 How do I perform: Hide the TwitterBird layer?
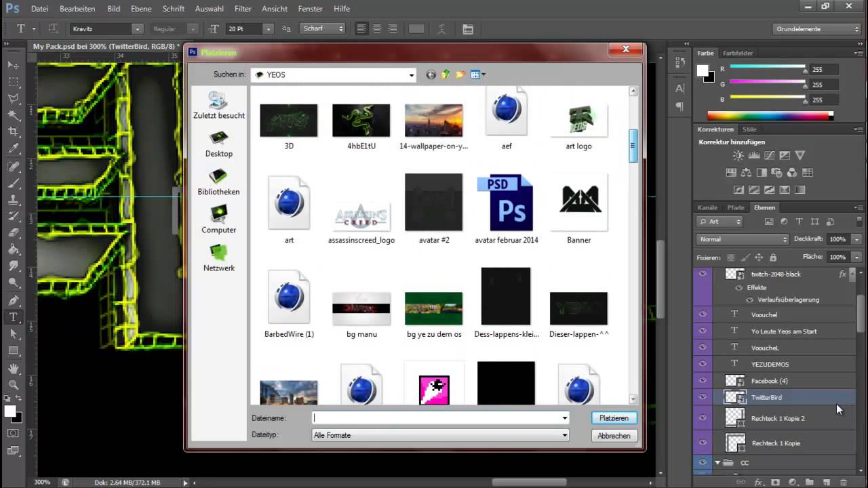pos(703,397)
